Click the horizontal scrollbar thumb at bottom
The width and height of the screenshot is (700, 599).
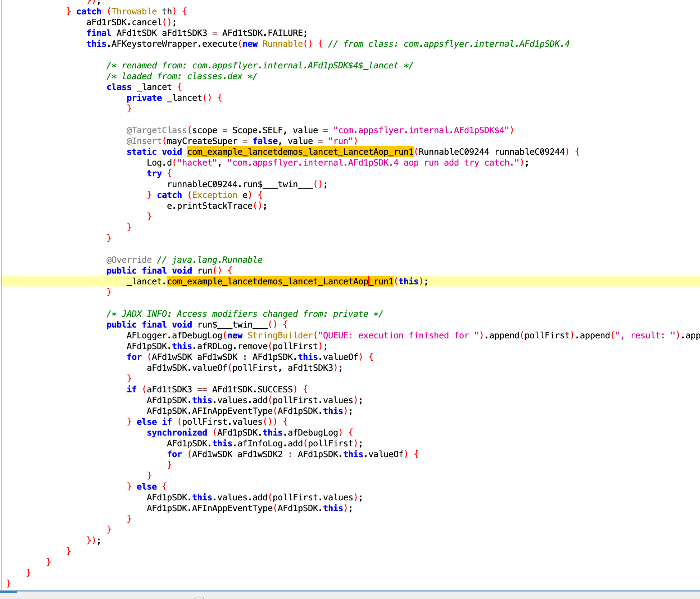pyautogui.click(x=9, y=592)
